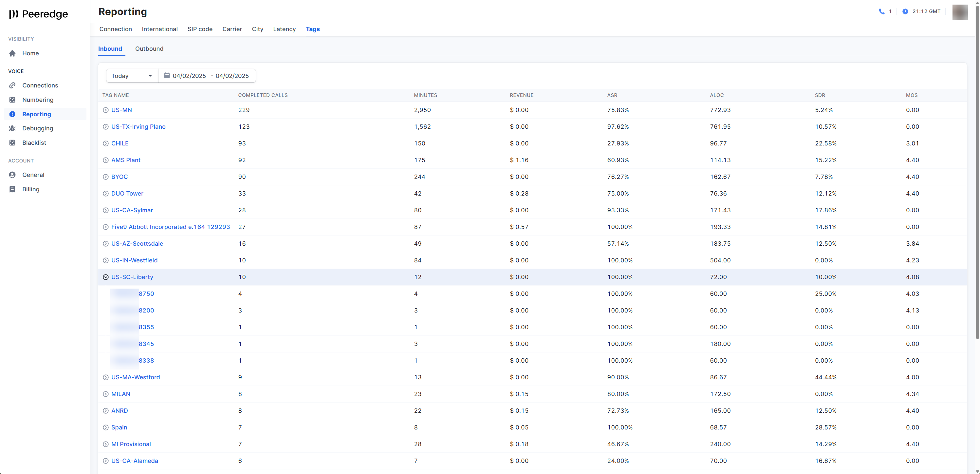Click the Debugging bug icon
The width and height of the screenshot is (980, 474).
[12, 128]
